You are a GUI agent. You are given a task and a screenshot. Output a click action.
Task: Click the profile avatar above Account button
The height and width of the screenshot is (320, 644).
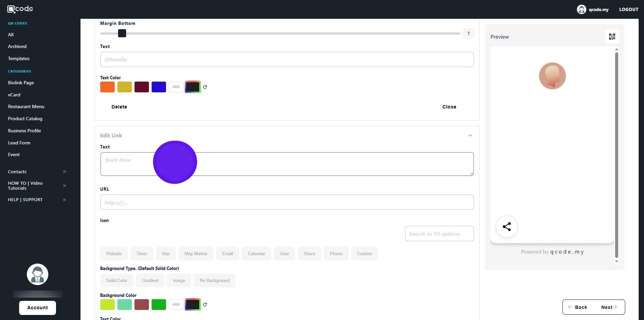pyautogui.click(x=38, y=274)
